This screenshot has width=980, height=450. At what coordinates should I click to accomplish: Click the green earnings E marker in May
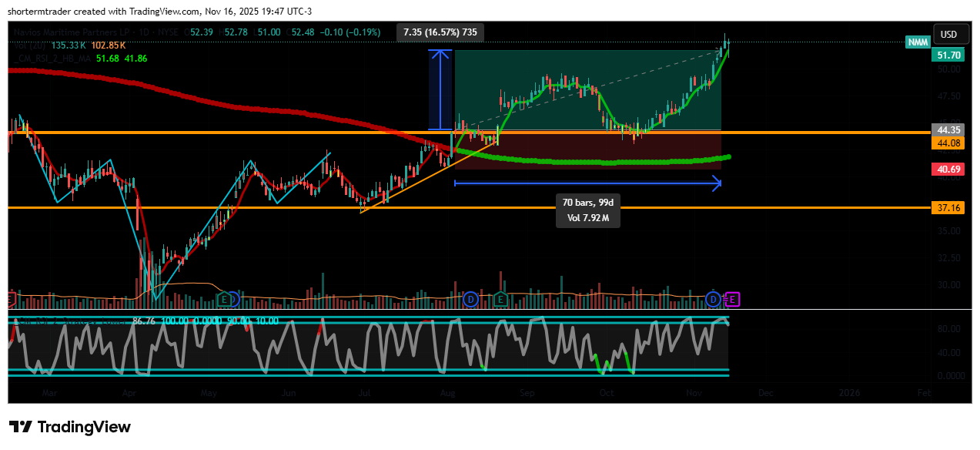click(224, 299)
